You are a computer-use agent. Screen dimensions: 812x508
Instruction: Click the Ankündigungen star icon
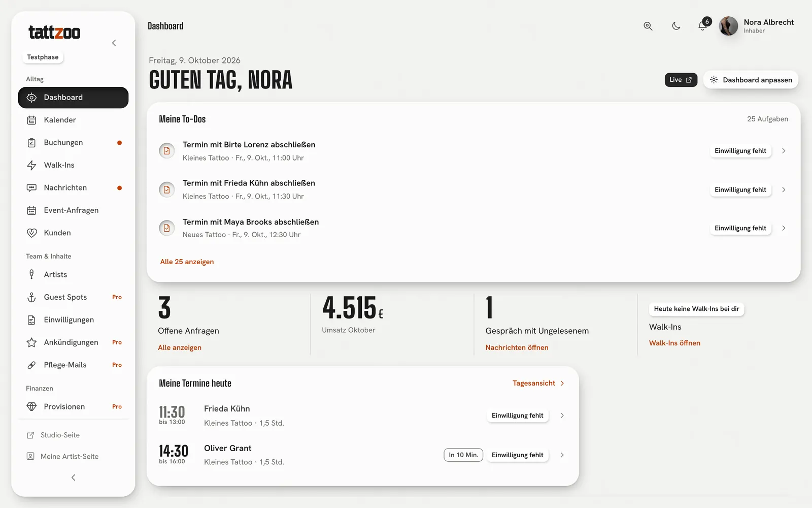pos(31,343)
